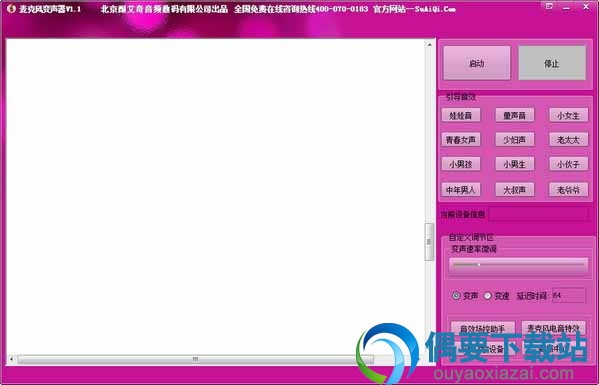The height and width of the screenshot is (385, 599).
Task: Click the vertical scrollbar thumb of the white panel
Action: tap(429, 242)
